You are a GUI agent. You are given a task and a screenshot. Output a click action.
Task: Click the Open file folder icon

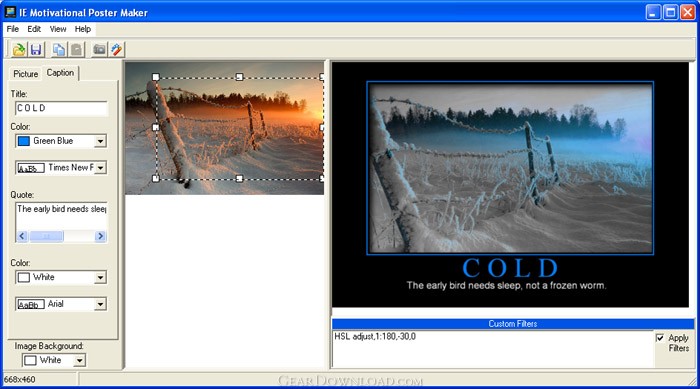tap(19, 50)
